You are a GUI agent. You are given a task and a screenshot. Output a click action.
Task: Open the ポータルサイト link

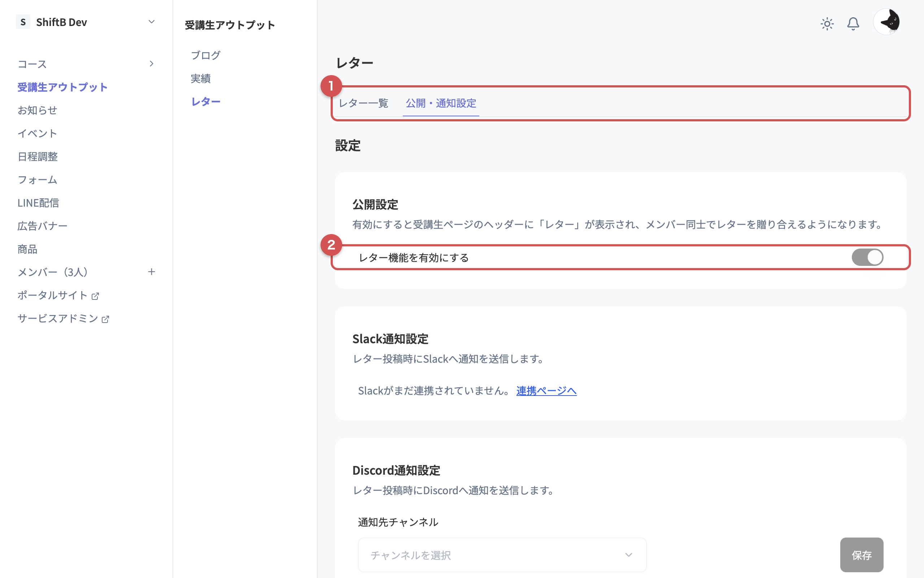pyautogui.click(x=52, y=296)
